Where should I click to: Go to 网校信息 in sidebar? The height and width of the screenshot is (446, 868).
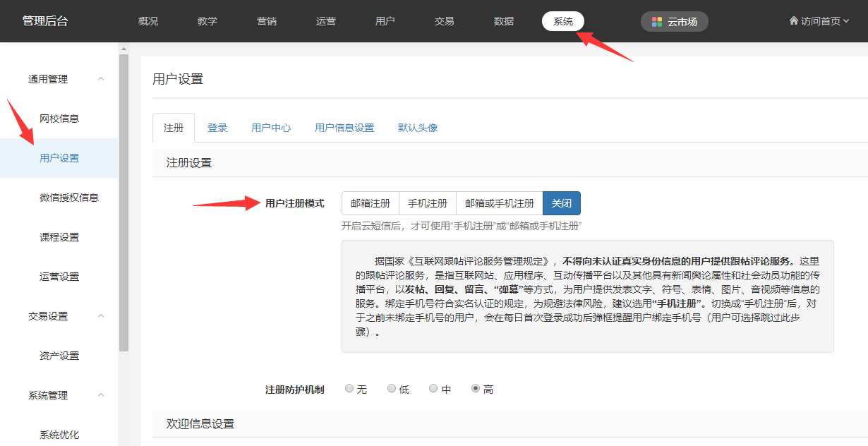(x=59, y=119)
